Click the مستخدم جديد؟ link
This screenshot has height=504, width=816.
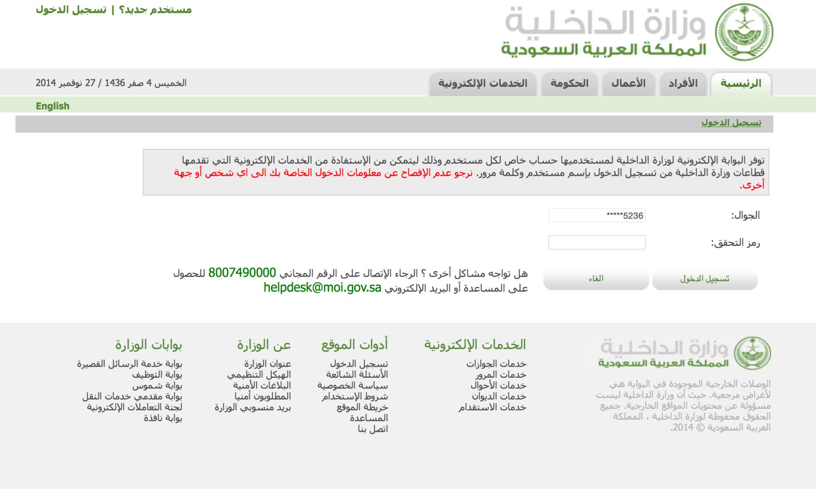[155, 10]
